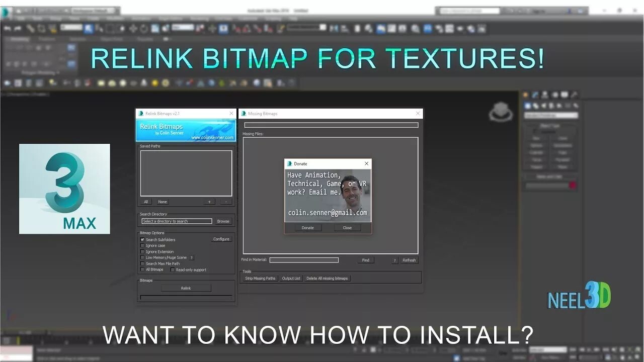Viewport: 644px width, 362px height.
Task: Uncheck the Search Subfolders checkbox
Action: pos(142,240)
